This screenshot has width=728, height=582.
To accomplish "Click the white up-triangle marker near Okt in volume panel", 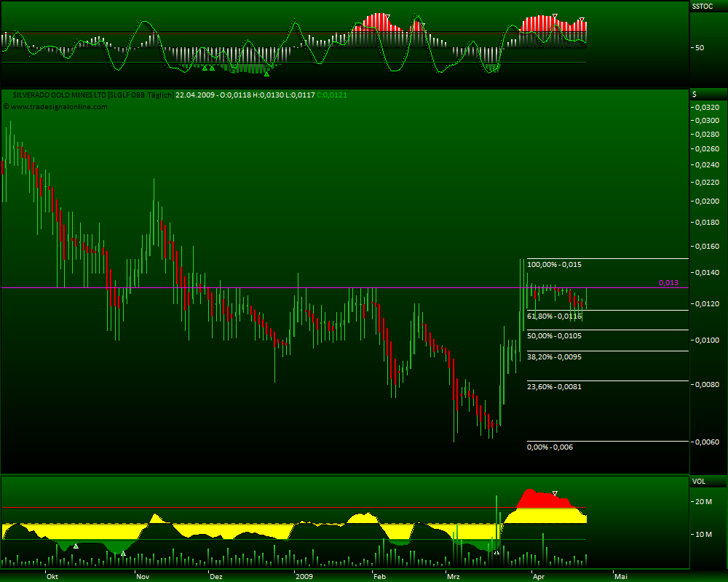I will [76, 546].
